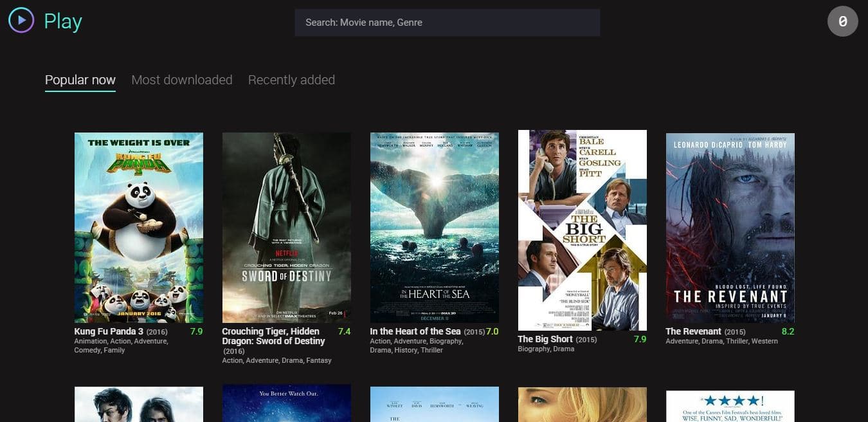Screen dimensions: 868x422
Task: Open second-row poster showing two dark-haired men
Action: tap(139, 404)
